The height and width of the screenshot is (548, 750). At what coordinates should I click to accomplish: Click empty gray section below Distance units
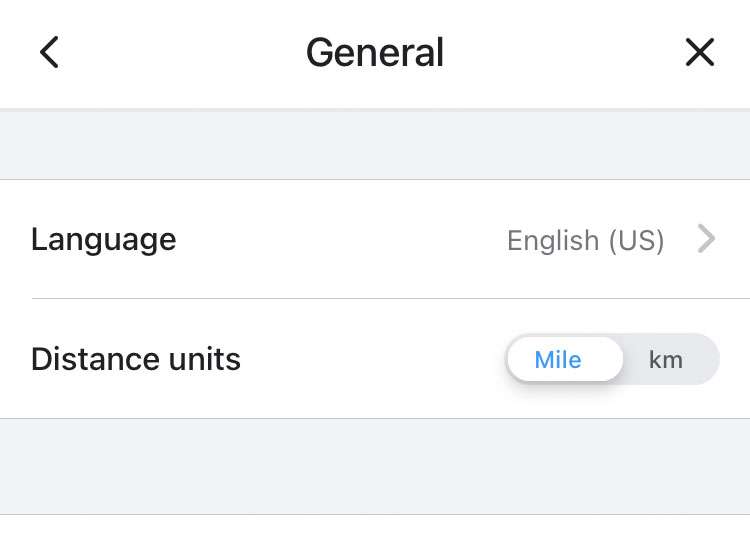click(375, 466)
